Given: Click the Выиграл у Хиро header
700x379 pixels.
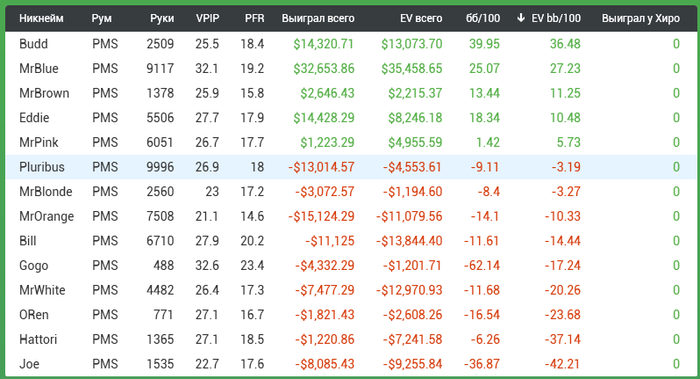Looking at the screenshot, I should (x=641, y=18).
